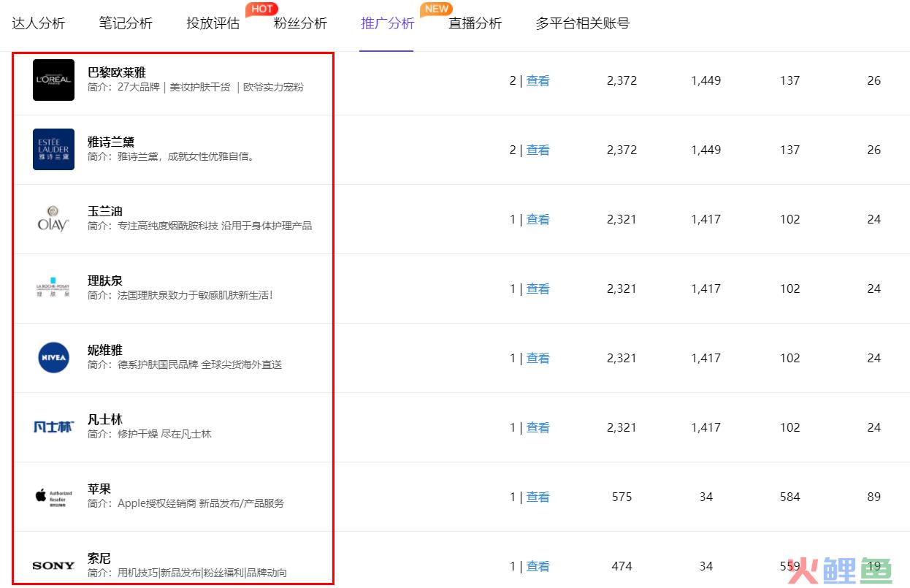910x588 pixels.
Task: Click 474 in the 索尼 row
Action: (622, 566)
